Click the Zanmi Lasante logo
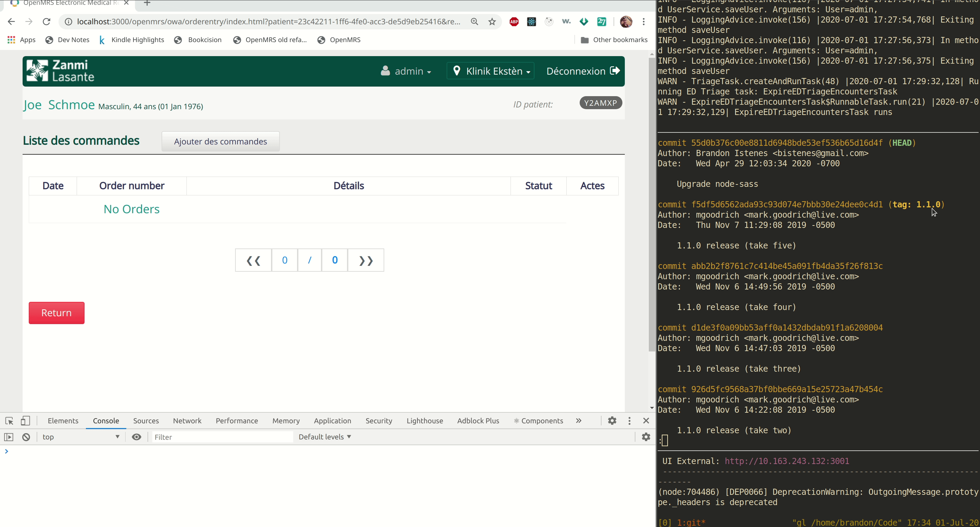Image resolution: width=980 pixels, height=527 pixels. click(x=60, y=71)
